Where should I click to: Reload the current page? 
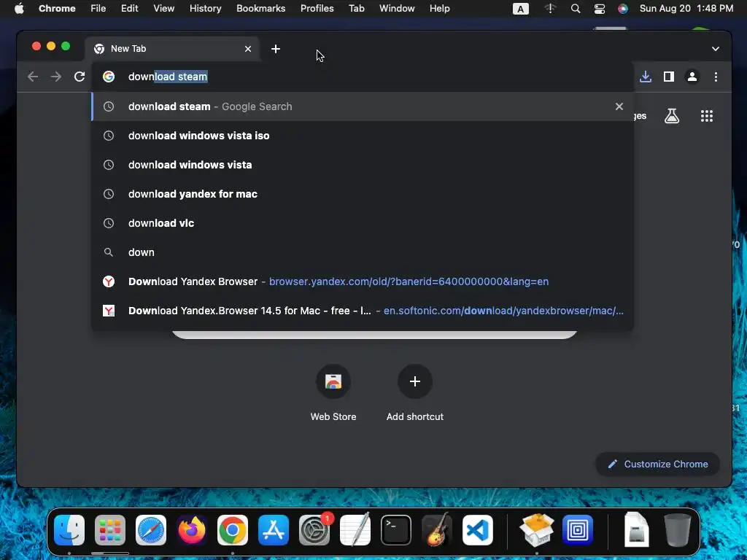[80, 77]
